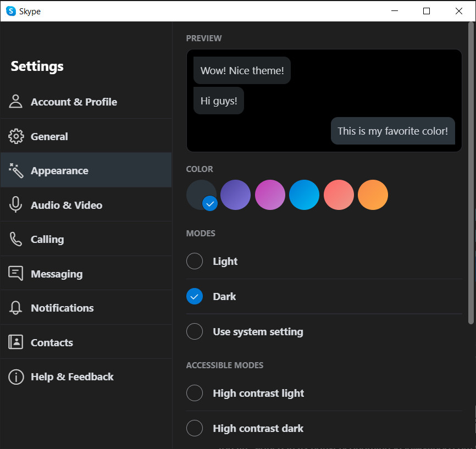Image resolution: width=476 pixels, height=449 pixels.
Task: Select the Audio & Video microphone icon
Action: [15, 205]
